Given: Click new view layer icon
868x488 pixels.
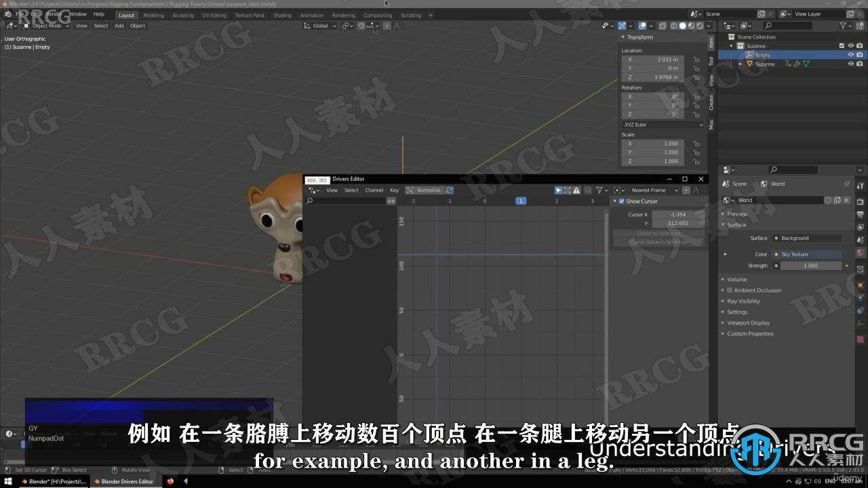Looking at the screenshot, I should click(x=849, y=14).
